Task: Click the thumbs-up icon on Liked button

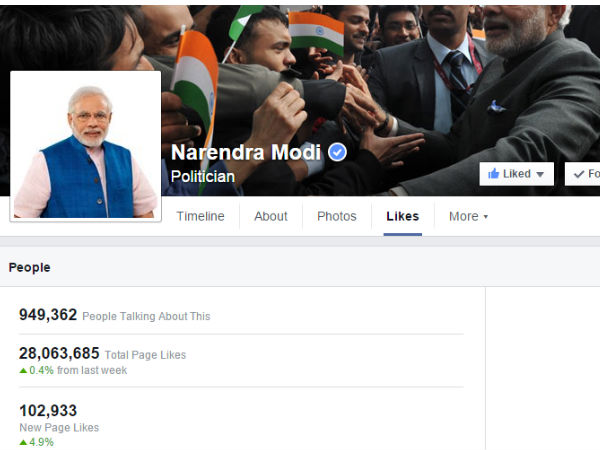Action: click(494, 174)
